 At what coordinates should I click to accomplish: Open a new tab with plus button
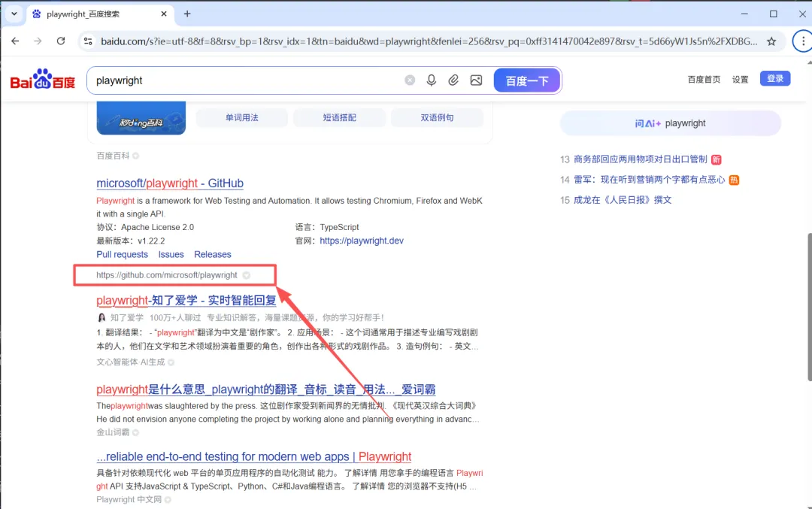click(x=187, y=14)
